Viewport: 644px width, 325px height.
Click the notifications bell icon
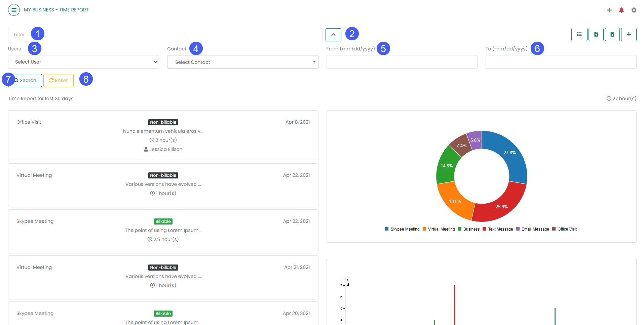(x=621, y=10)
